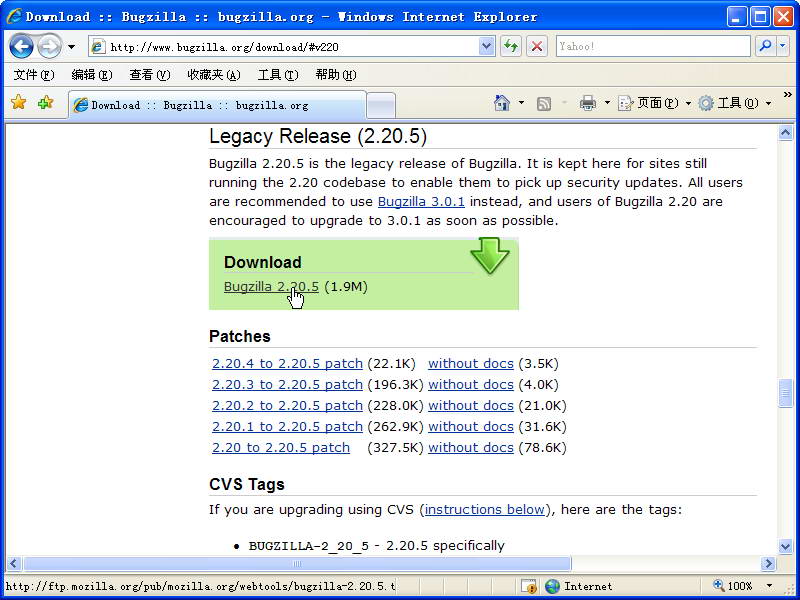The image size is (800, 600).
Task: Open the 文件(F) menu
Action: 34,75
